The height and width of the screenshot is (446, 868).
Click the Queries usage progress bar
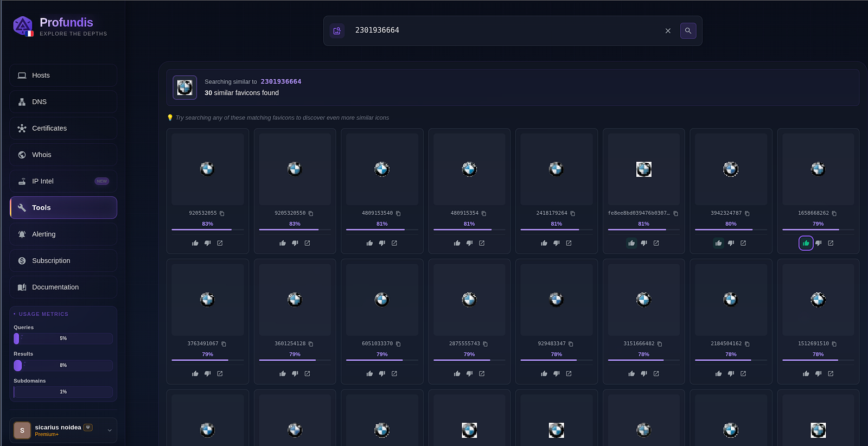point(63,339)
